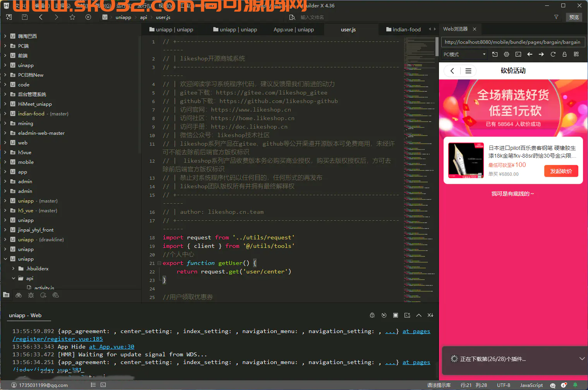Screen dimensions: 588x390
Task: Click the save file toolbar icon
Action: [25, 17]
